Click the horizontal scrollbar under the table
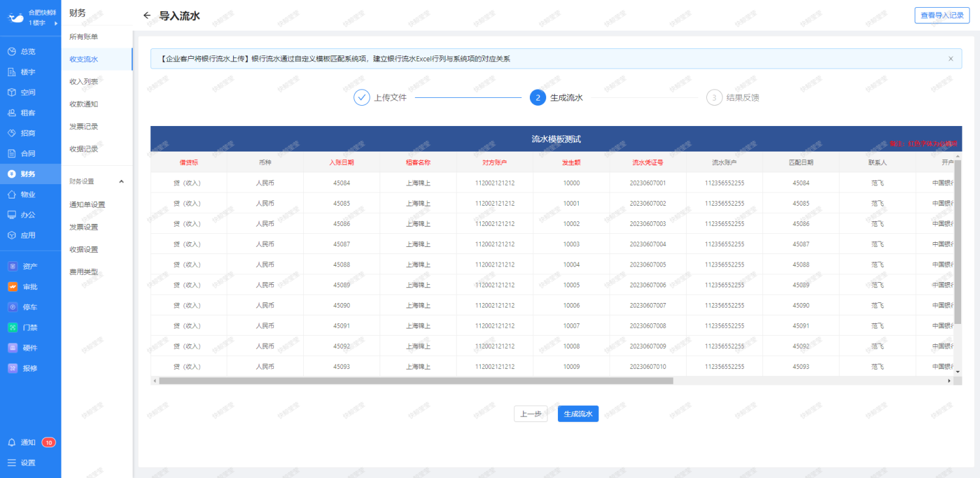 (x=416, y=381)
